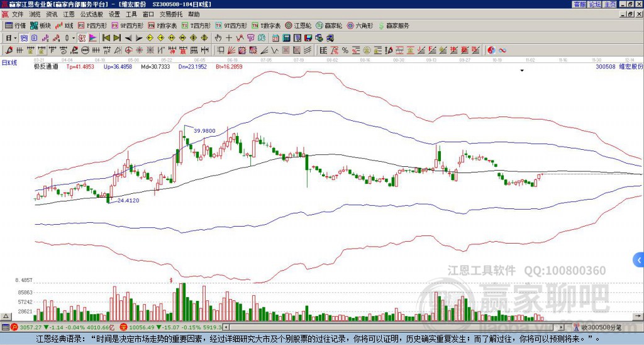This screenshot has width=644, height=345.
Task: Open the 设置 menu
Action: click(114, 14)
